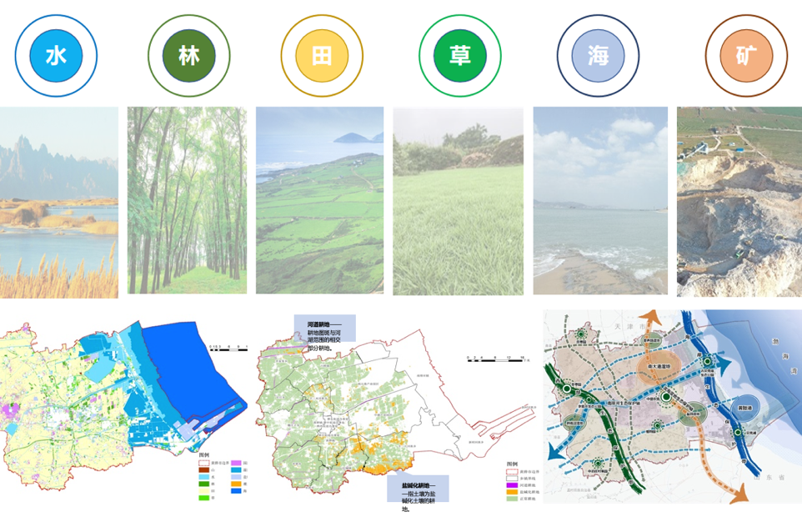The width and height of the screenshot is (802, 532).
Task: Open the open-pit quarry mine photo
Action: 739,202
